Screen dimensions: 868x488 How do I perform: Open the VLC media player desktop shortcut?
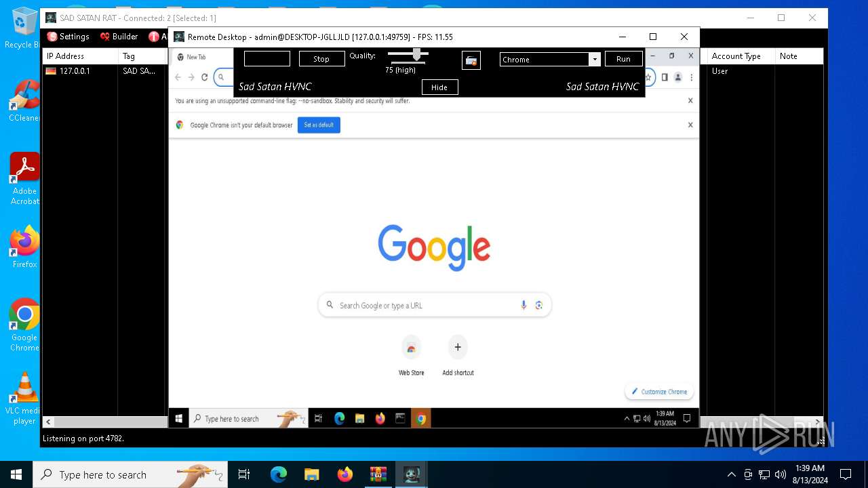(x=24, y=399)
